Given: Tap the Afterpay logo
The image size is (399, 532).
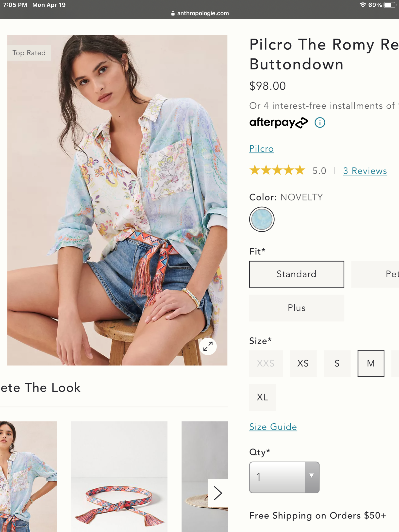Looking at the screenshot, I should (278, 122).
